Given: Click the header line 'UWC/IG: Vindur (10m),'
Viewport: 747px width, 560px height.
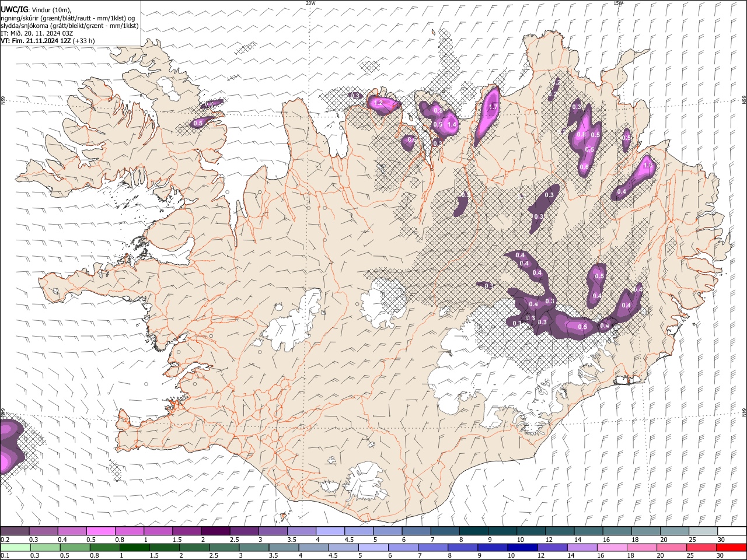Looking at the screenshot, I should click(x=36, y=10).
